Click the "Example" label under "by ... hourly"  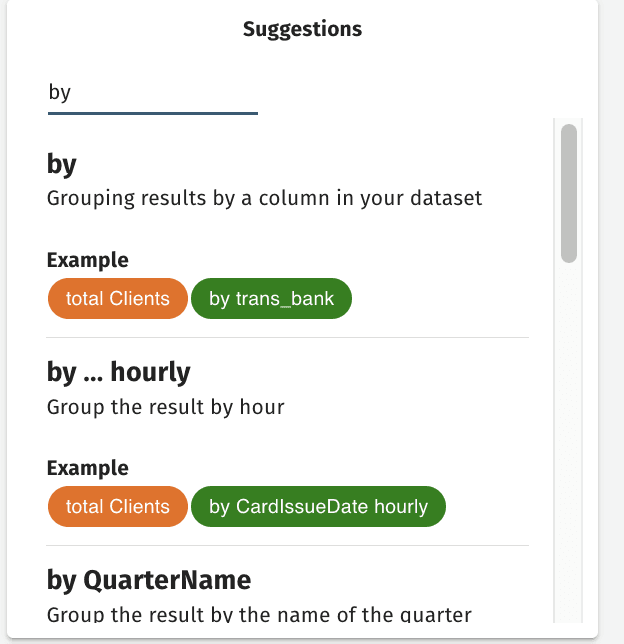[x=88, y=468]
